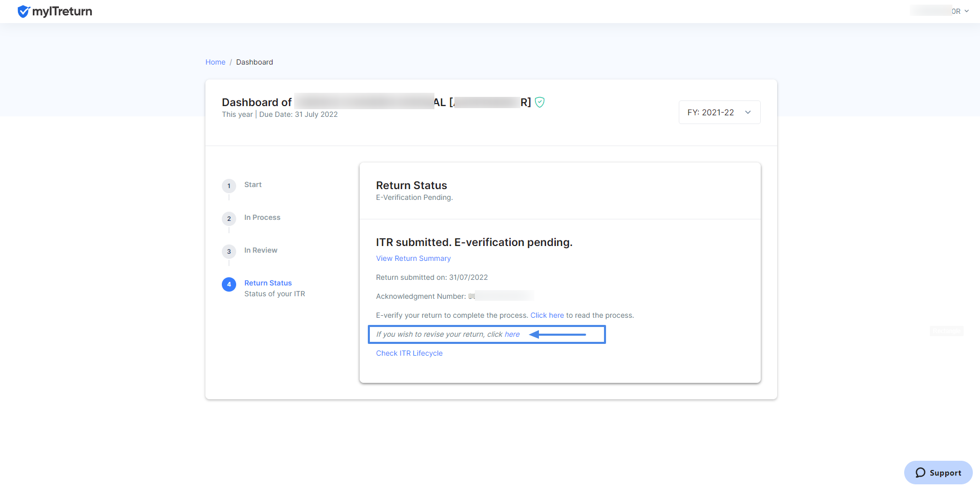This screenshot has height=491, width=980.
Task: Expand the FY dropdown chevron arrow
Action: 748,112
